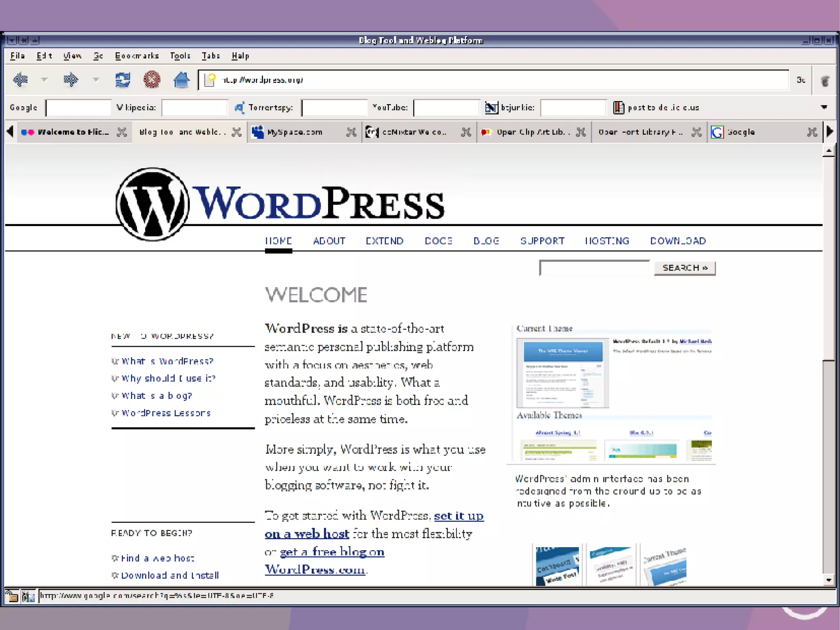The width and height of the screenshot is (840, 630).
Task: Close the MySpace.com tab
Action: [x=351, y=132]
